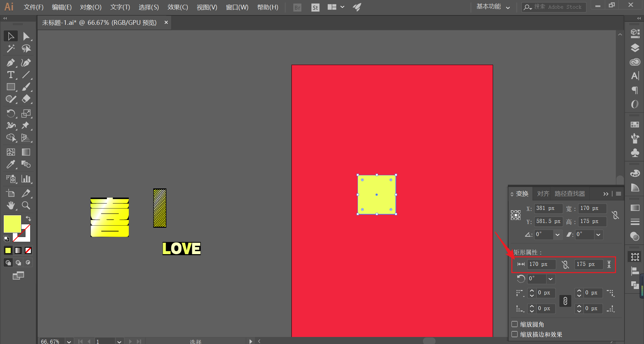Select the Rotate tool
This screenshot has height=344, width=644.
pos(11,113)
